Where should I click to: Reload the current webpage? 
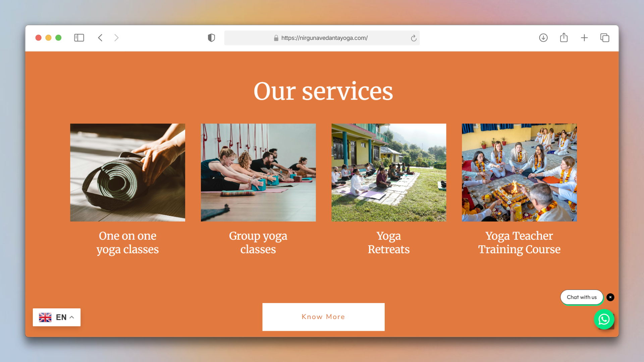[414, 38]
